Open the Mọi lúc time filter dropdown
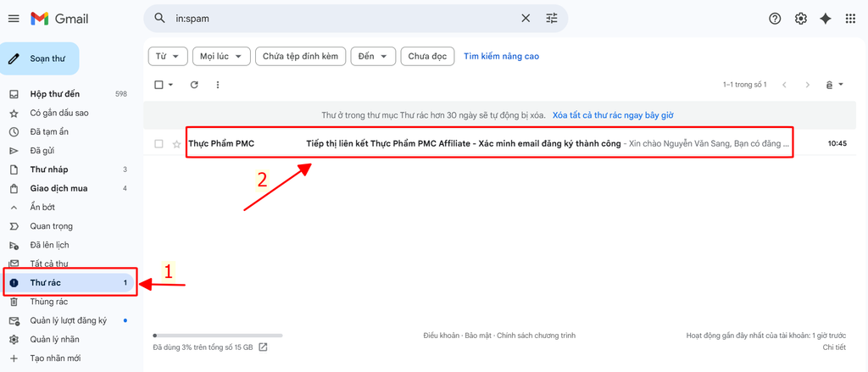 (220, 56)
